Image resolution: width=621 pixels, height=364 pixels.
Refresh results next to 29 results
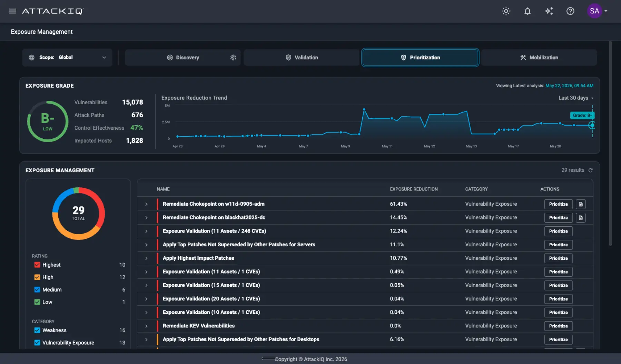click(590, 170)
